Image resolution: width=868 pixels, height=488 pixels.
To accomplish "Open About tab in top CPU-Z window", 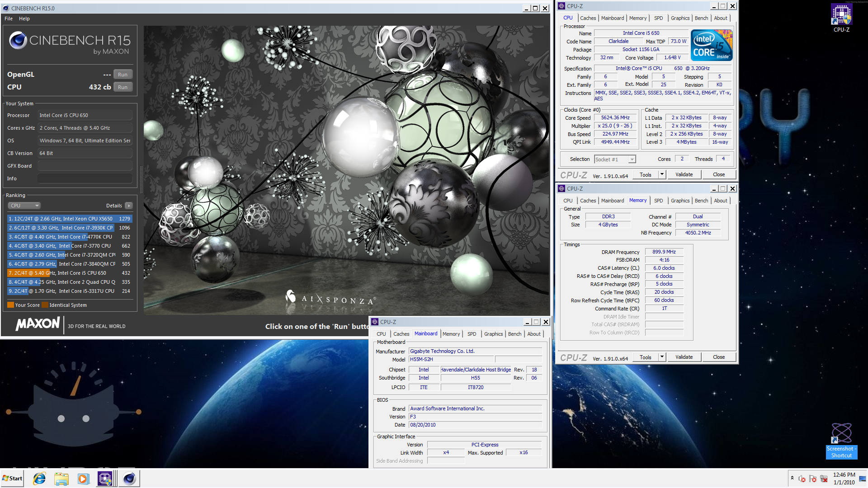I will coord(721,18).
